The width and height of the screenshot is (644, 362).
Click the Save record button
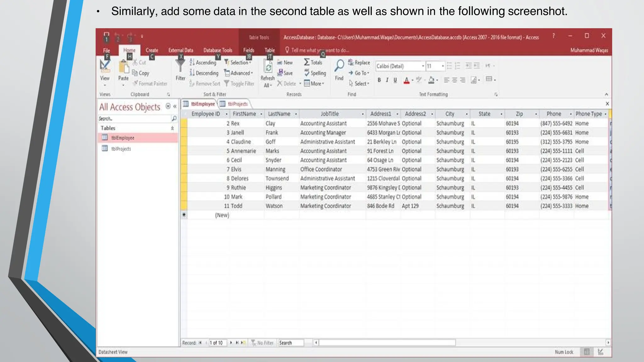(x=285, y=73)
